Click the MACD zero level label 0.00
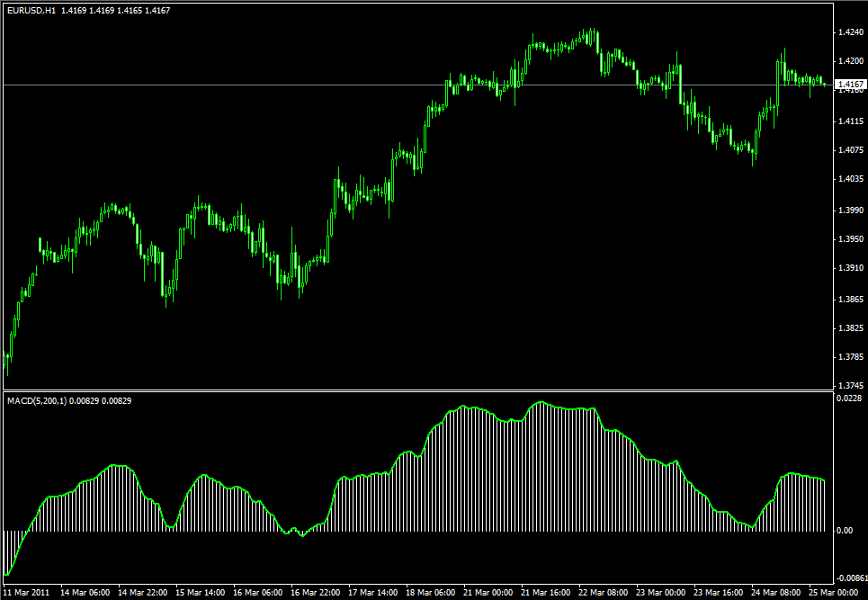868x600 pixels. click(x=845, y=531)
